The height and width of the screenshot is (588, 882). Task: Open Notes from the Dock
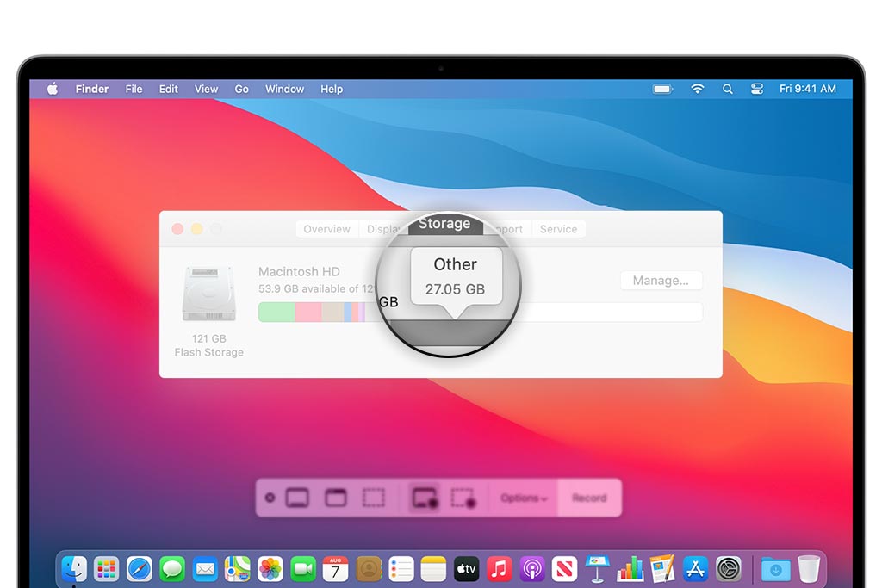pos(433,569)
